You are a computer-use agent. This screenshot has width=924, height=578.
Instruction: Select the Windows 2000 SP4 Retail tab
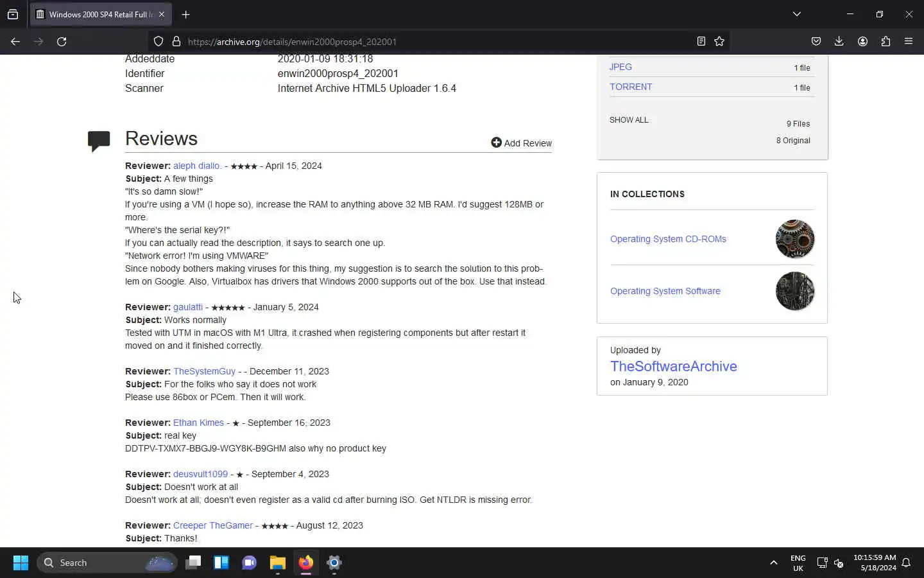pos(101,14)
